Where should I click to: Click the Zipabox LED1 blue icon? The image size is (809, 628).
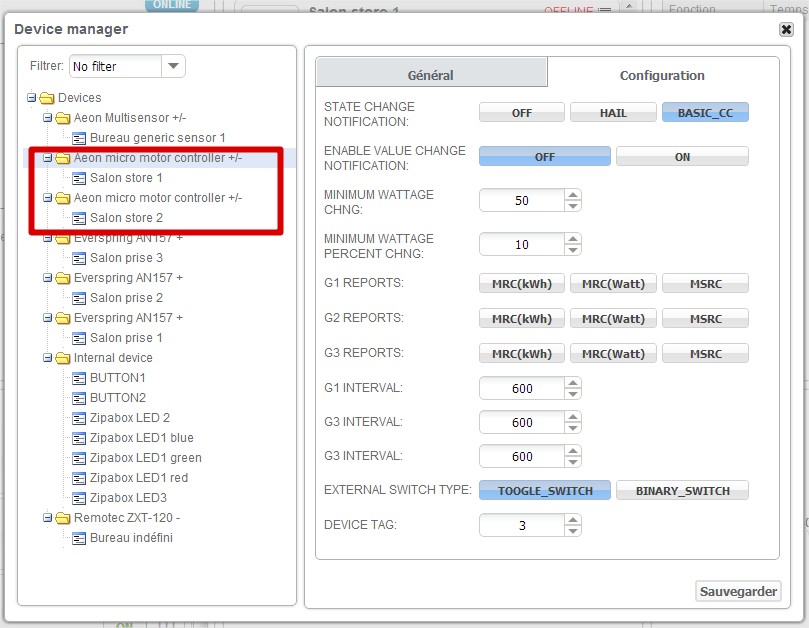(x=80, y=438)
